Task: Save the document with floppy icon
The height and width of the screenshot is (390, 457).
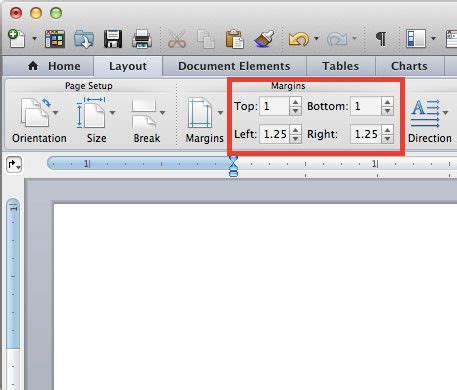Action: 113,39
